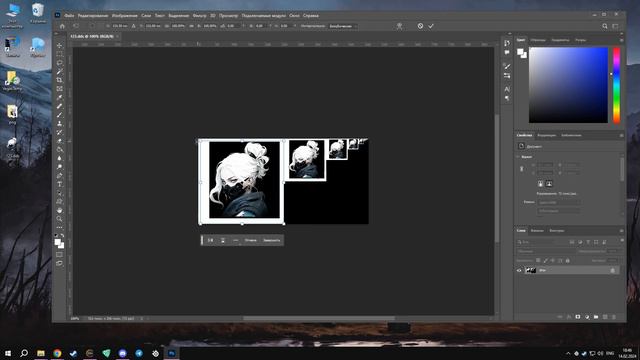Viewport: 640px width, 360px height.
Task: Toggle lock all padlock in Layers lock row
Action: pos(567,260)
